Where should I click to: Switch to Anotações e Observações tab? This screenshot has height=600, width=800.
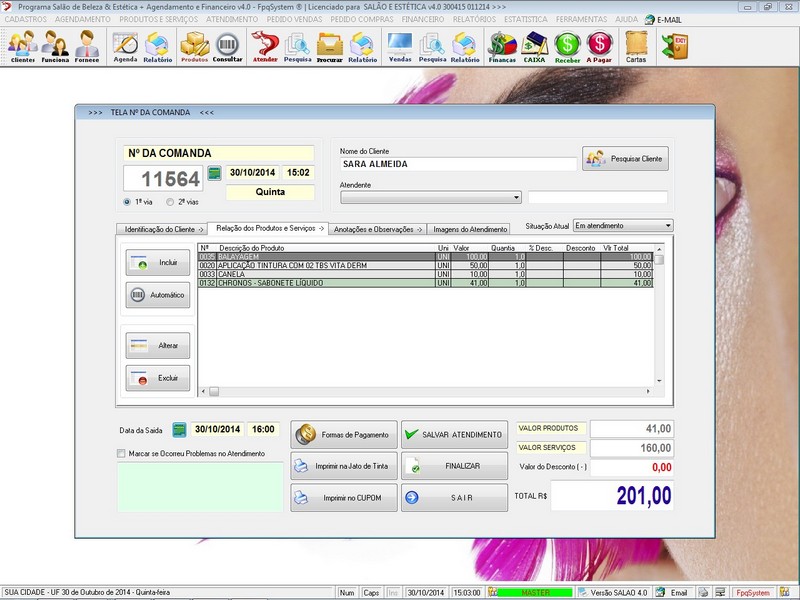(378, 229)
